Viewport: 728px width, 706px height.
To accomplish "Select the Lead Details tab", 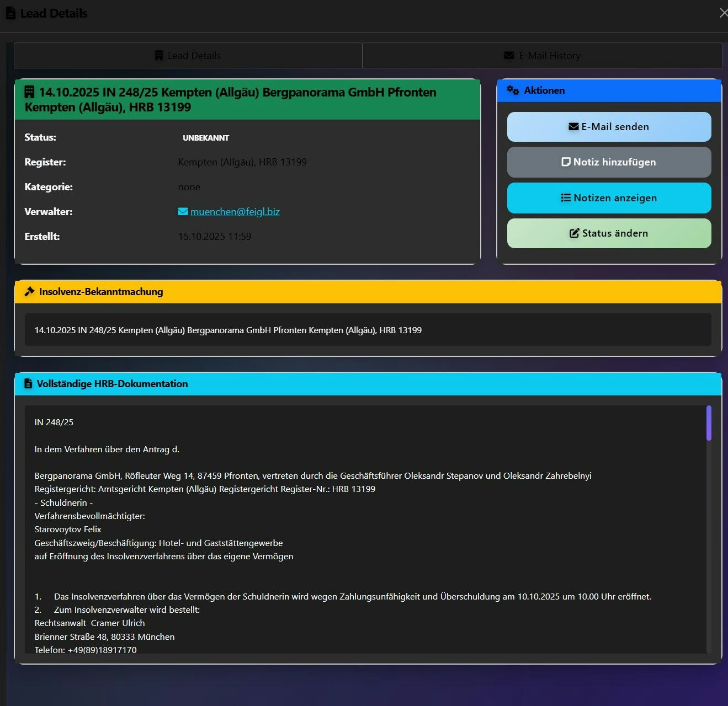I will (188, 55).
